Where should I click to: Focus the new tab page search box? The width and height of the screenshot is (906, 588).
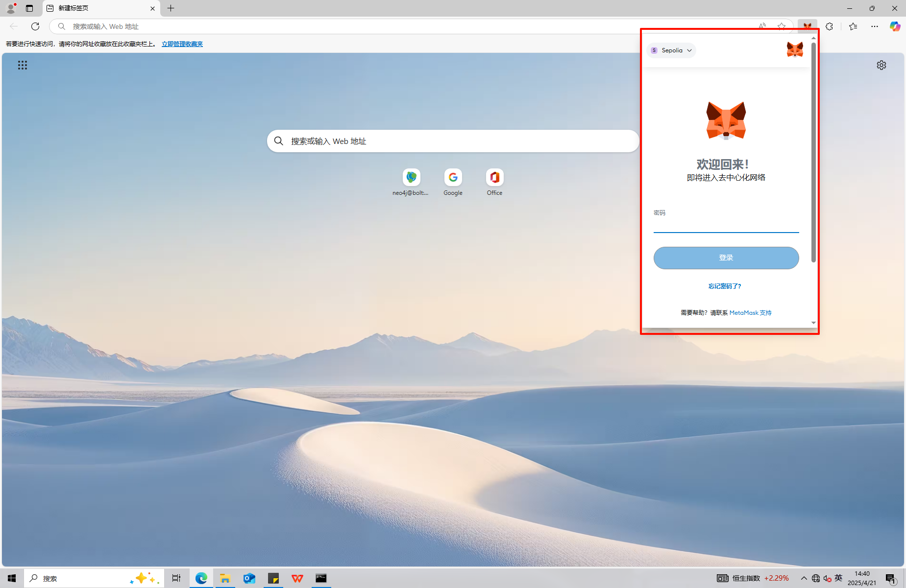tap(453, 141)
